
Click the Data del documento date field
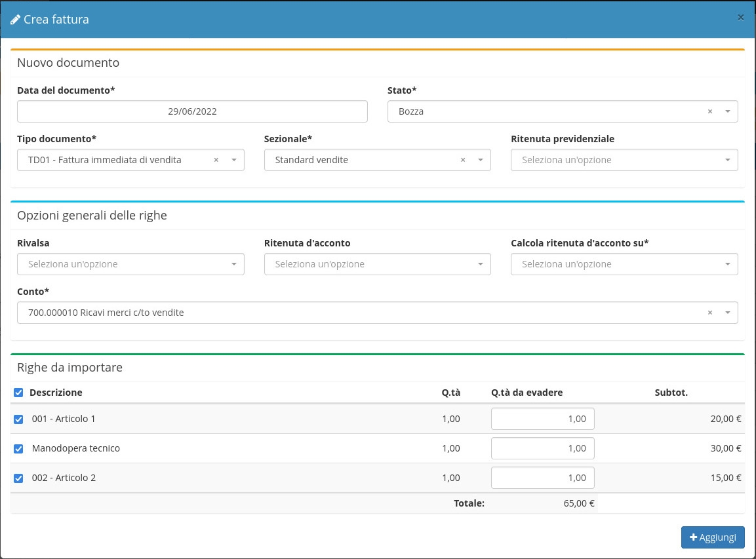coord(192,111)
